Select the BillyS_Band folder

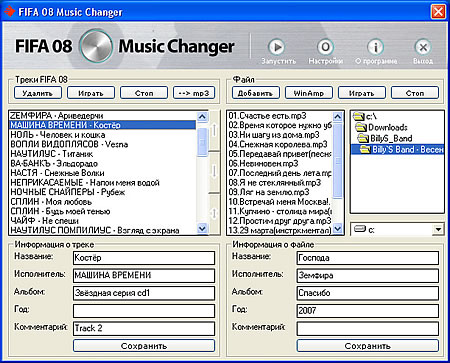point(385,138)
